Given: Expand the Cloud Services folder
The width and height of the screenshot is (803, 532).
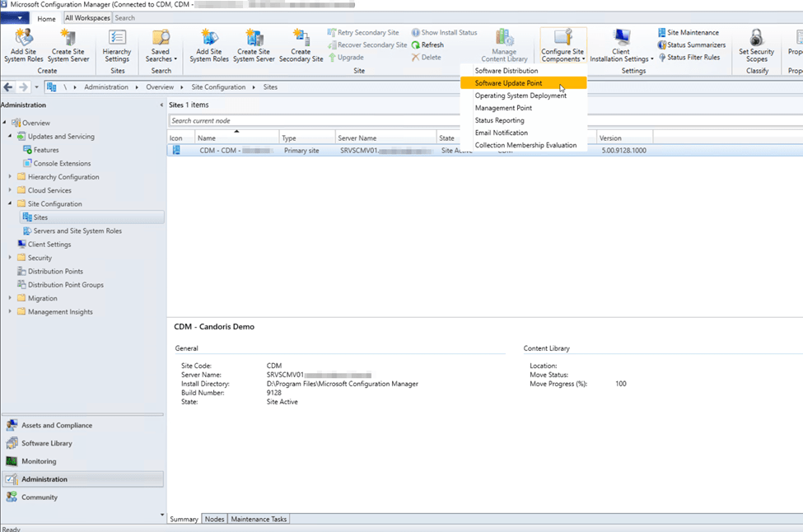Looking at the screenshot, I should 11,190.
